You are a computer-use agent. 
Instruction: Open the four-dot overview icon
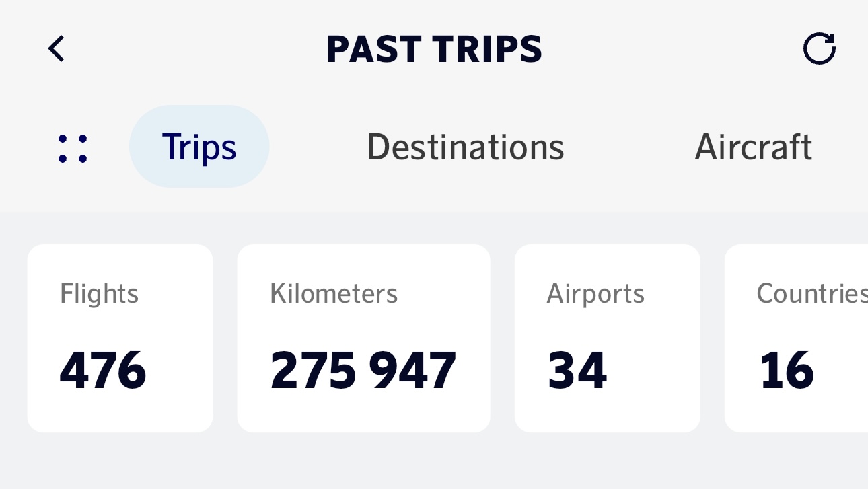(73, 149)
